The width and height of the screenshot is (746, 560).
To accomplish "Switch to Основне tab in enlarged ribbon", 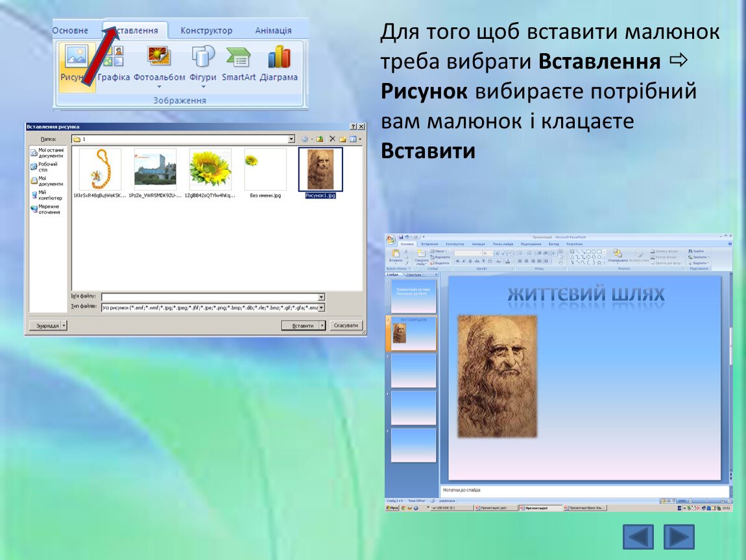I will coord(71,30).
